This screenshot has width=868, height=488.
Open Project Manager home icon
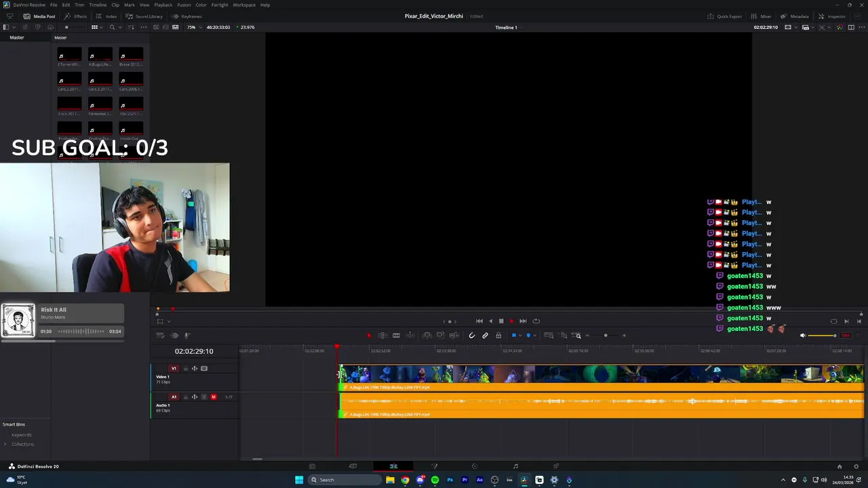click(840, 466)
